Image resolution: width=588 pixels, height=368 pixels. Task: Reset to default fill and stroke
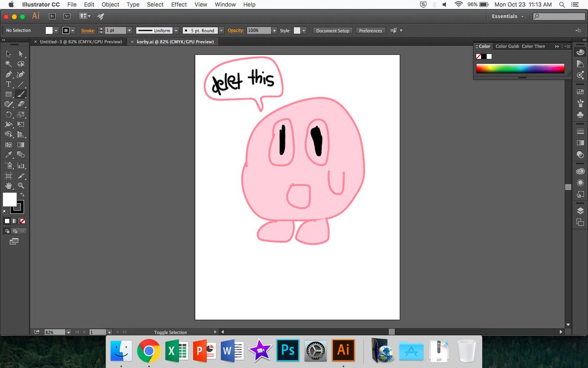point(5,211)
